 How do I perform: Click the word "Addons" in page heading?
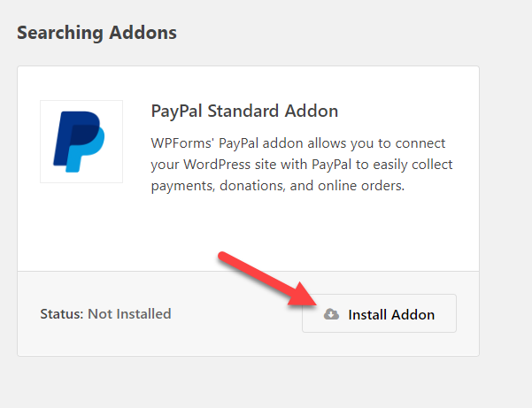pos(143,33)
